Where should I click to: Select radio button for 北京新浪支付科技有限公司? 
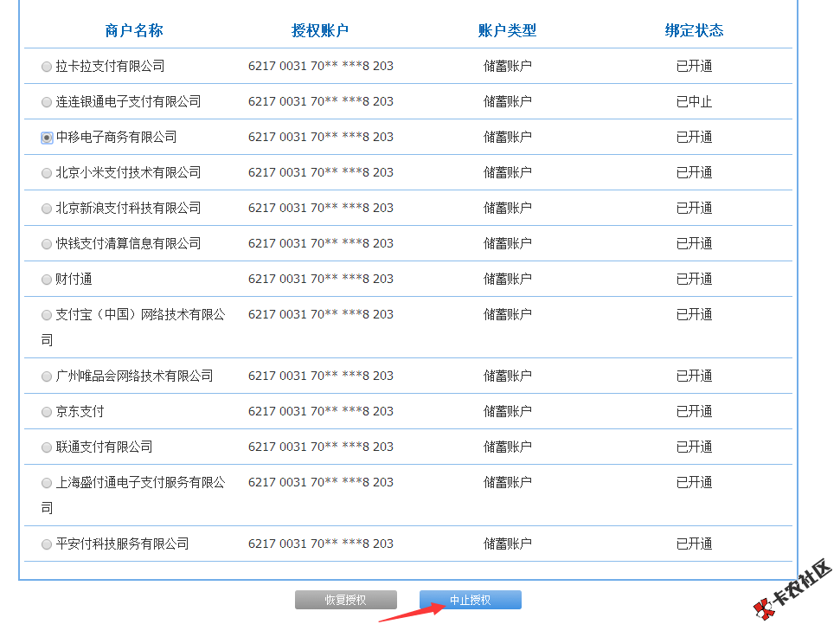(47, 209)
